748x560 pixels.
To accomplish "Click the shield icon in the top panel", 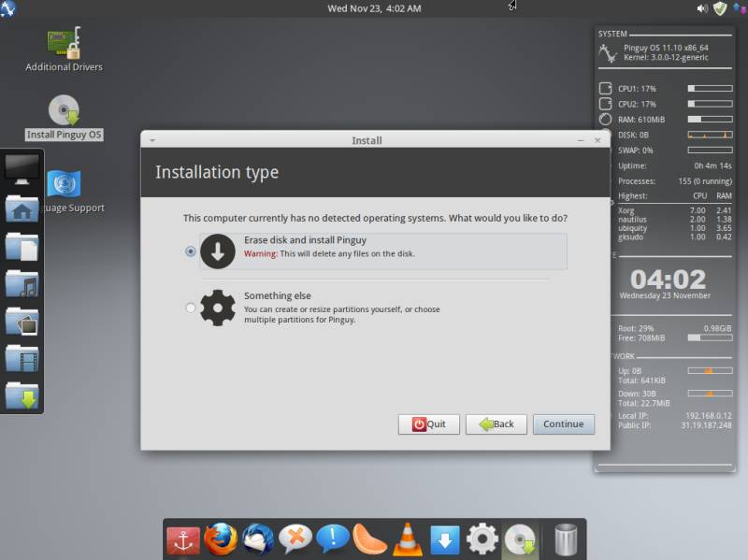I will (720, 8).
